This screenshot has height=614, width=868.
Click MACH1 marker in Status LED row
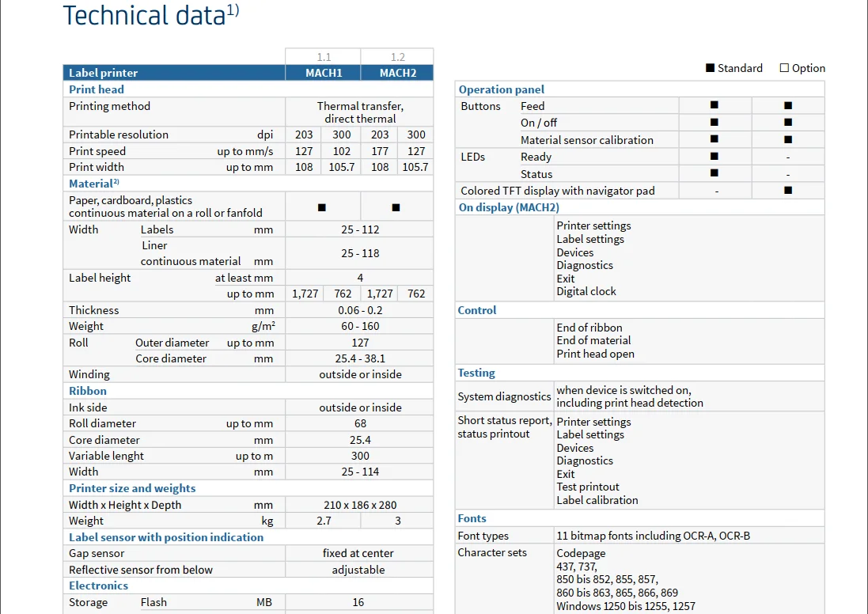coord(714,172)
